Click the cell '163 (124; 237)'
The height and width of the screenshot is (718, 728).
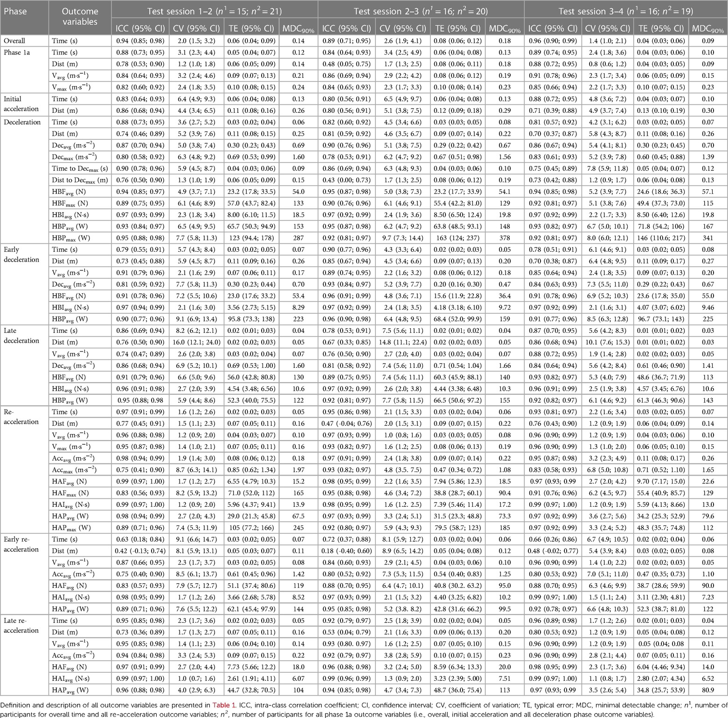[458, 238]
